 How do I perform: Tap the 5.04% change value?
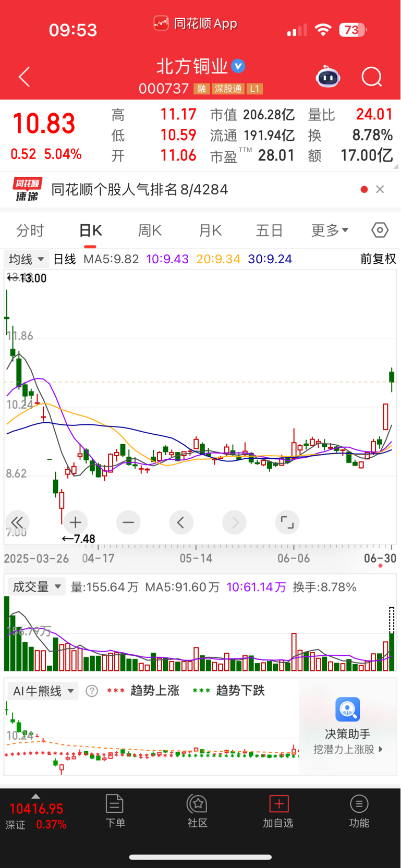tap(63, 154)
